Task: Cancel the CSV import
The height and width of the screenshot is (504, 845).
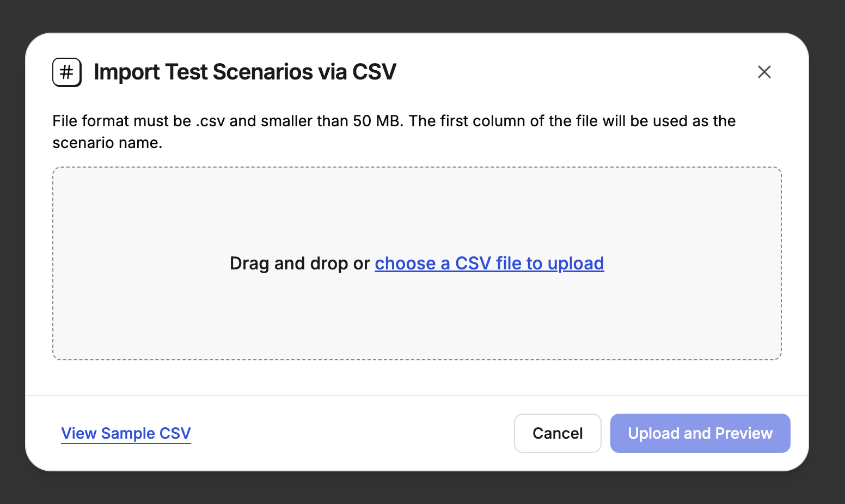Action: click(558, 433)
